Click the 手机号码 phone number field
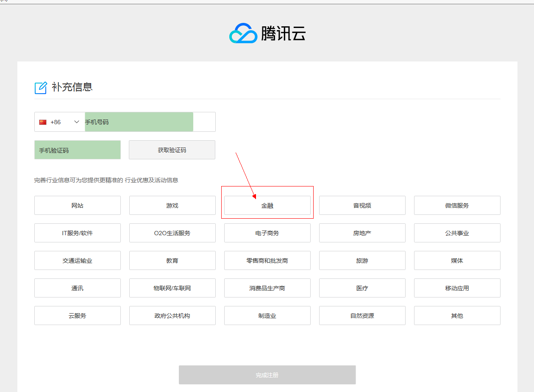Image resolution: width=534 pixels, height=392 pixels. tap(139, 122)
